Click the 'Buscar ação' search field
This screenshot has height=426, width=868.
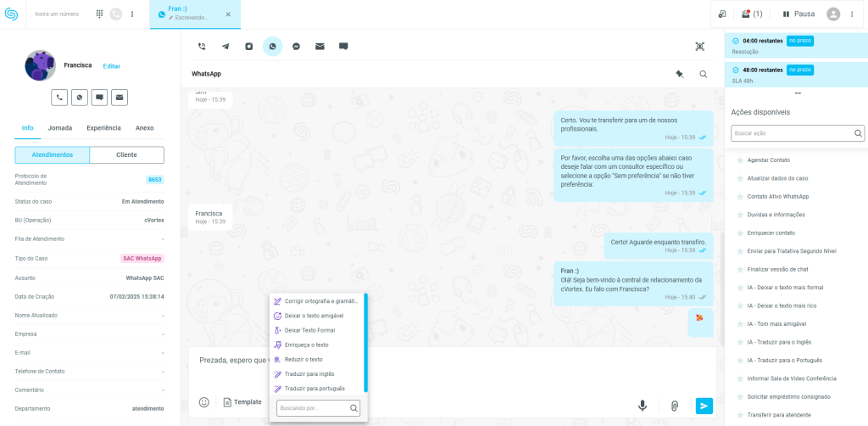tap(793, 133)
